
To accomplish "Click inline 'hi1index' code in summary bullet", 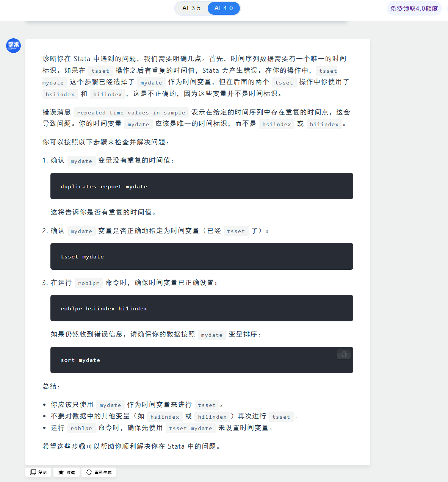I will click(x=212, y=417).
